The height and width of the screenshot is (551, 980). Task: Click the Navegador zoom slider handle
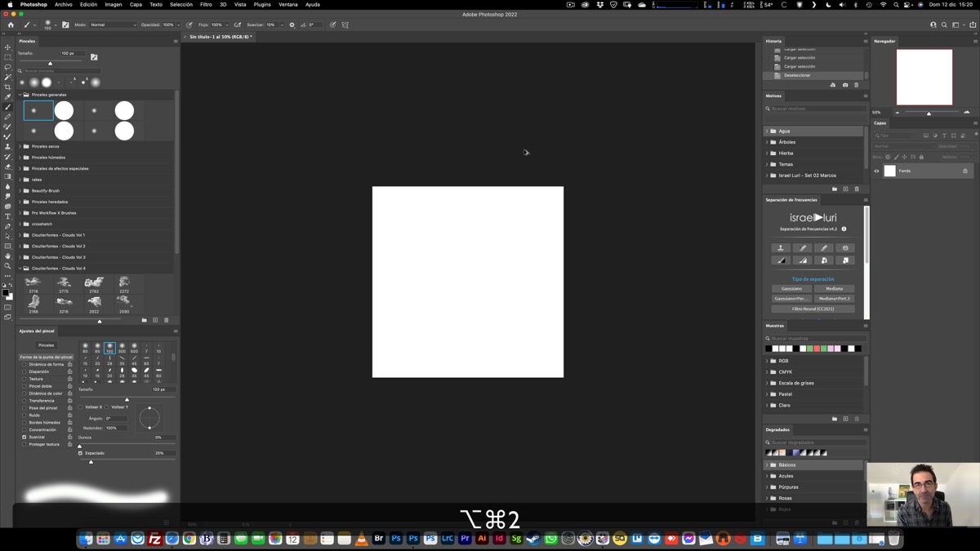tap(929, 113)
